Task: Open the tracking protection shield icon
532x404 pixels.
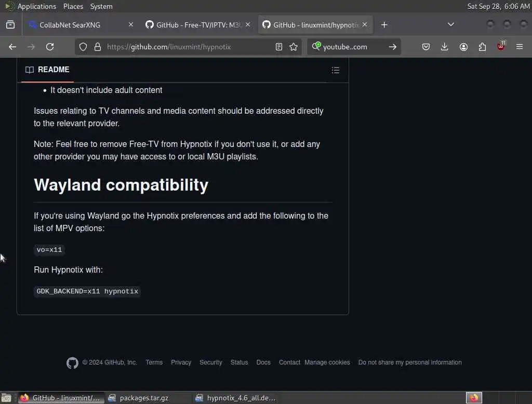Action: pos(83,47)
